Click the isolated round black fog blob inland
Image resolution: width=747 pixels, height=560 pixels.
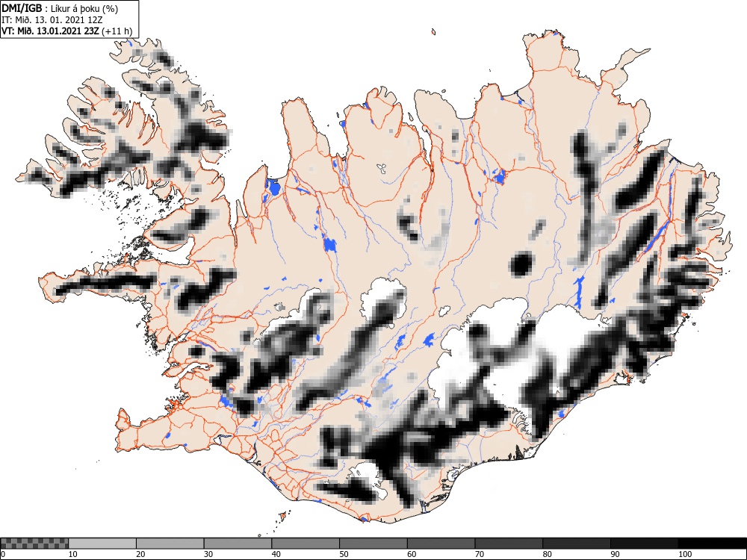pos(521,265)
